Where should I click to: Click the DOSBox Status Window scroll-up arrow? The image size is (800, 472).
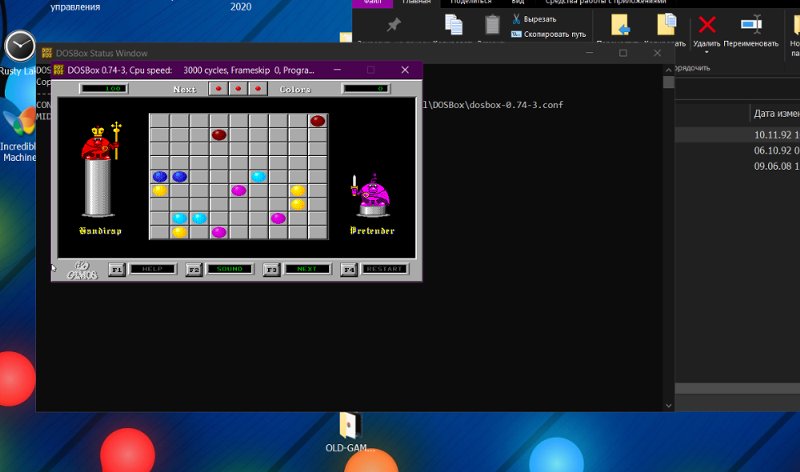pos(668,69)
